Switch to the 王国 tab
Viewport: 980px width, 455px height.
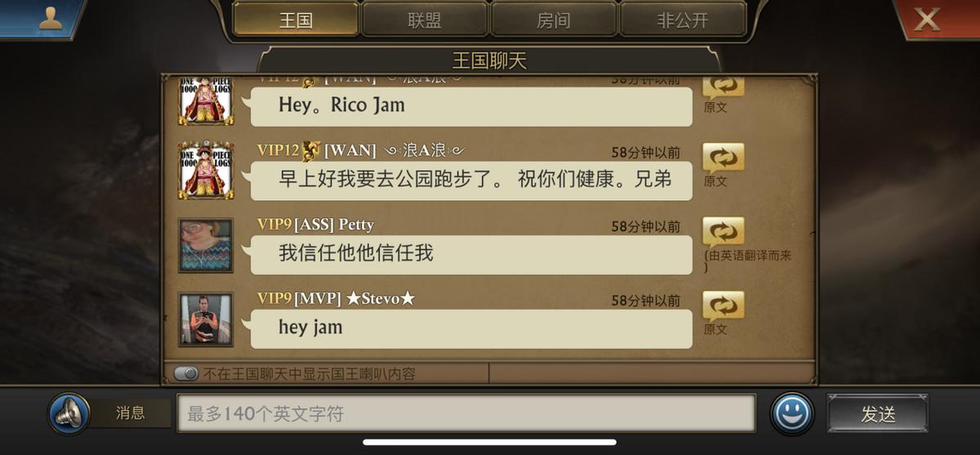[x=296, y=20]
